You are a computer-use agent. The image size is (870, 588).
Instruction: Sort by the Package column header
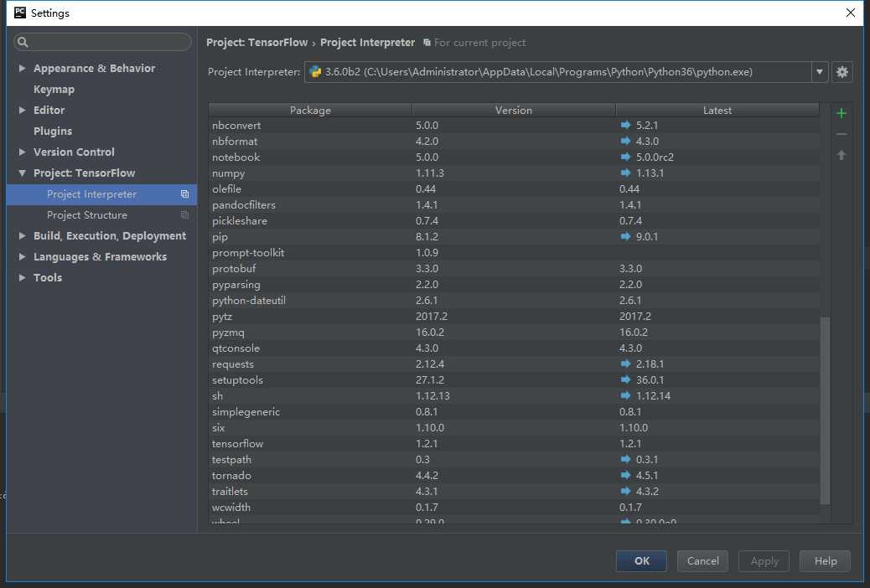[310, 110]
